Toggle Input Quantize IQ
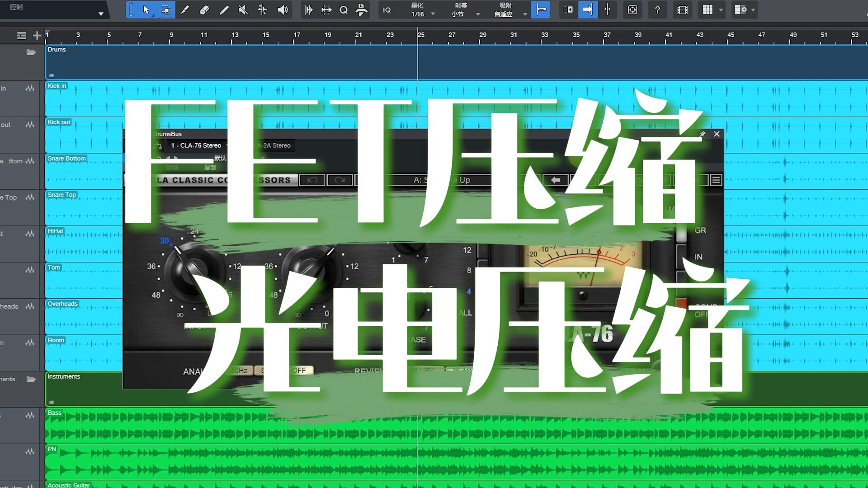Image resolution: width=868 pixels, height=488 pixels. pyautogui.click(x=387, y=10)
